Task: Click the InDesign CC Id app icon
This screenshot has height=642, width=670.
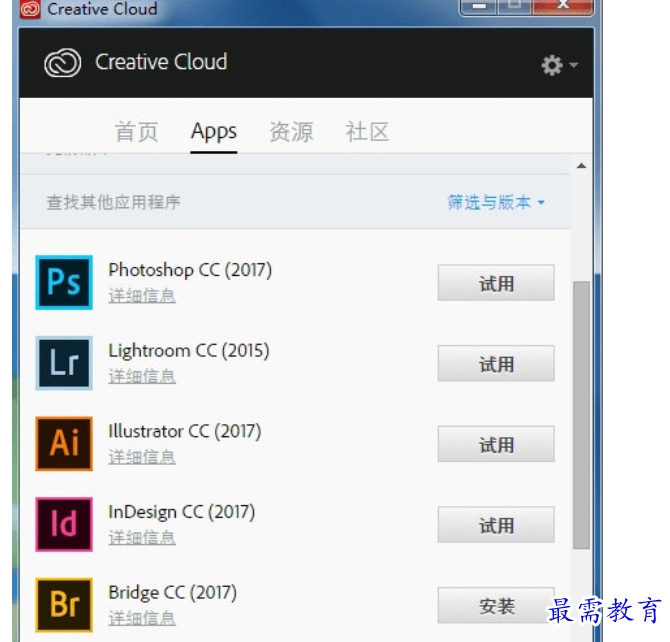Action: click(x=64, y=524)
